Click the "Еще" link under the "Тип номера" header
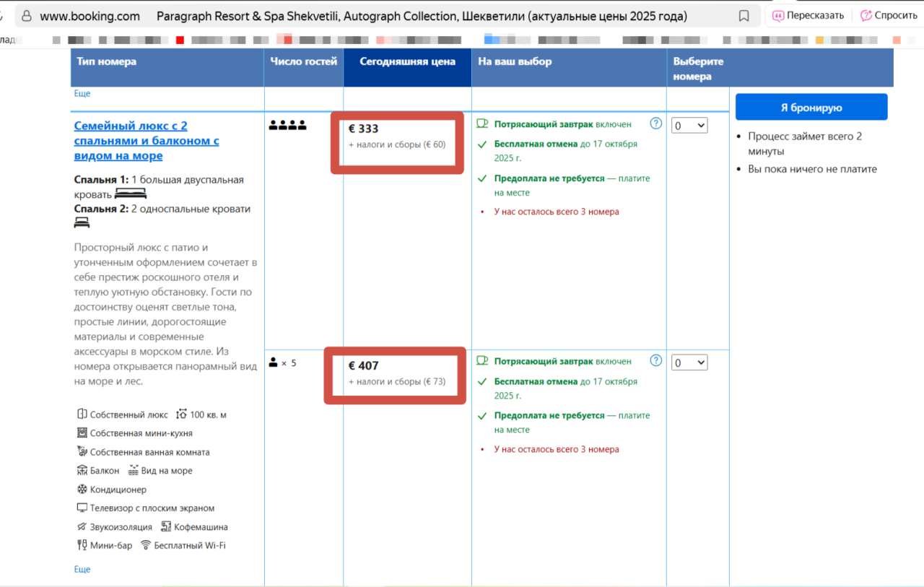Viewport: 924px width, 587px height. tap(82, 93)
